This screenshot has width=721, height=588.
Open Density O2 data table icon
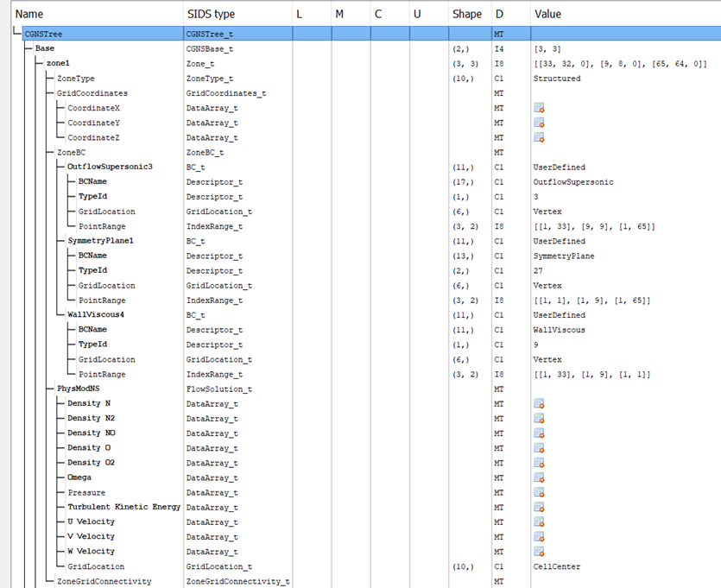click(x=539, y=463)
